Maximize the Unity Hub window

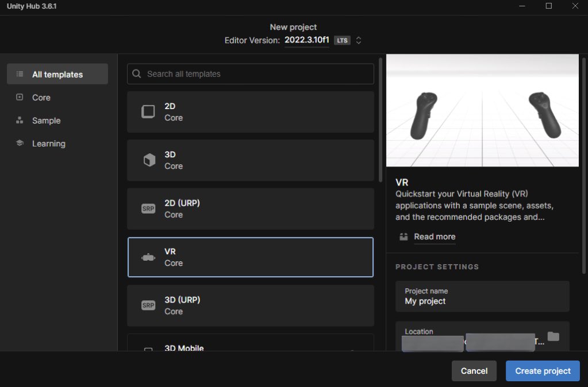point(548,6)
